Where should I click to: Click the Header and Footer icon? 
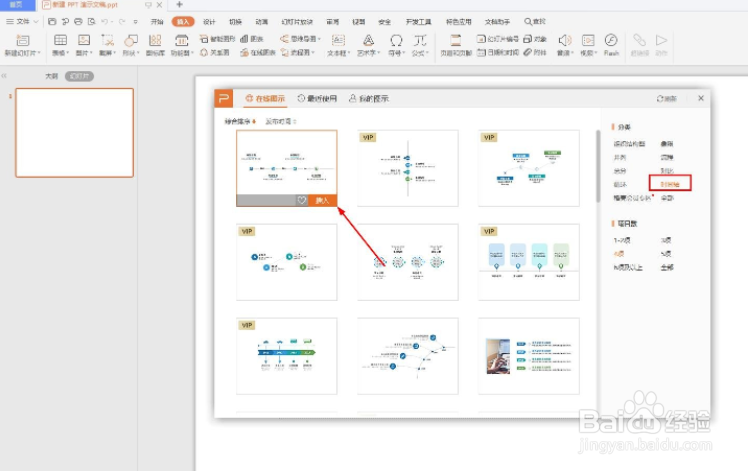[456, 40]
